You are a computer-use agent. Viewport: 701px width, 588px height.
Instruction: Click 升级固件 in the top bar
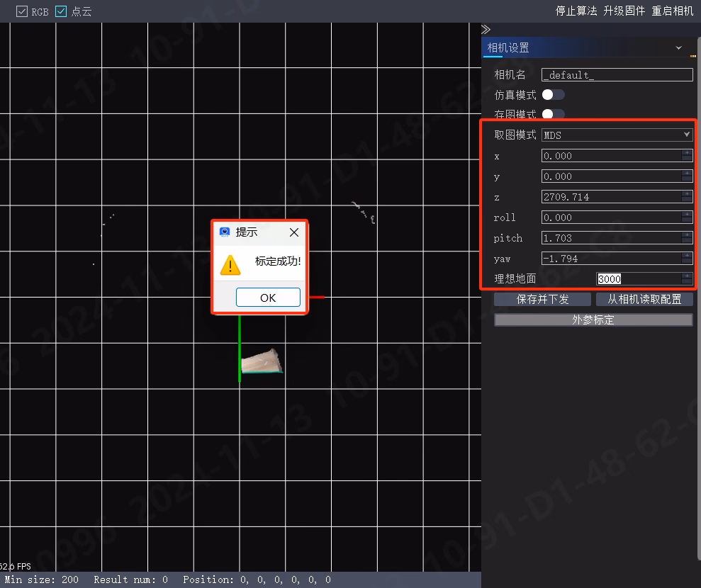click(624, 11)
